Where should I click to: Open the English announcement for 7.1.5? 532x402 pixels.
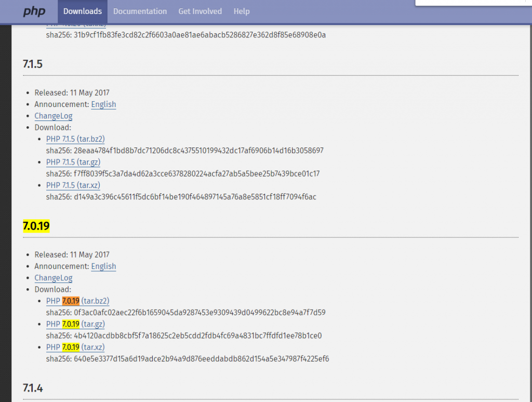point(103,104)
